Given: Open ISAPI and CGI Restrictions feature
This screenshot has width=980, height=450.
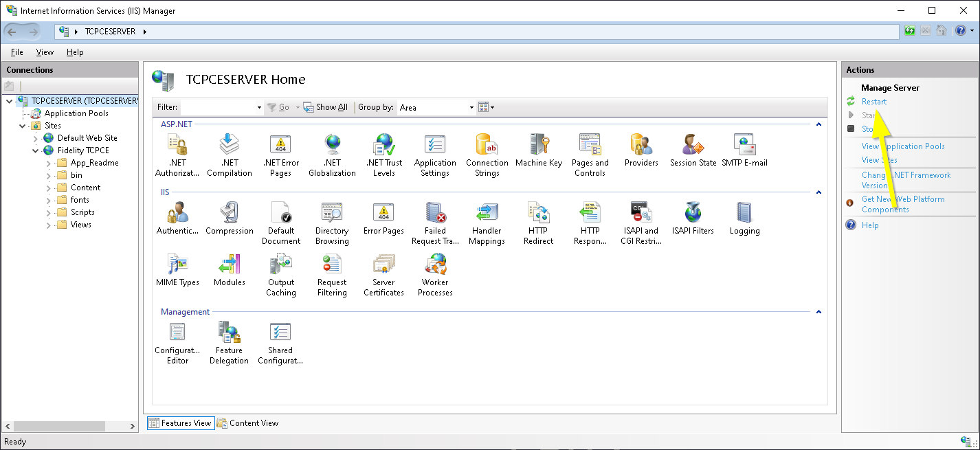Looking at the screenshot, I should point(641,223).
